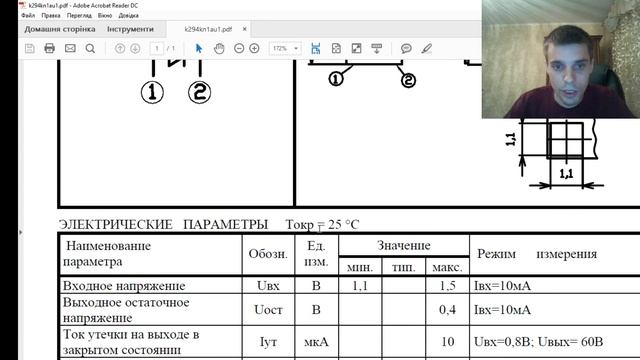Click the Uост symbol cell
640x360 pixels.
pos(268,310)
